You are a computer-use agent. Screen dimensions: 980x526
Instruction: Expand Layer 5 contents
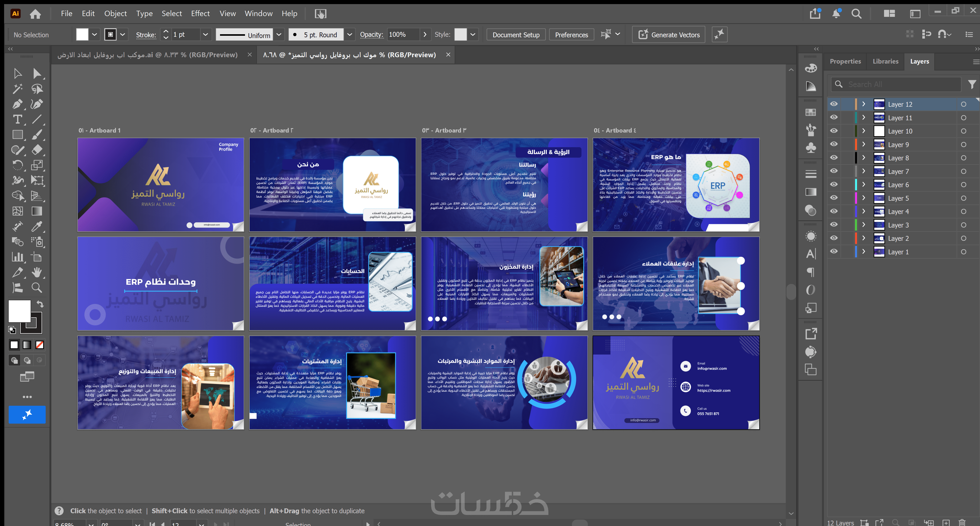(x=864, y=198)
